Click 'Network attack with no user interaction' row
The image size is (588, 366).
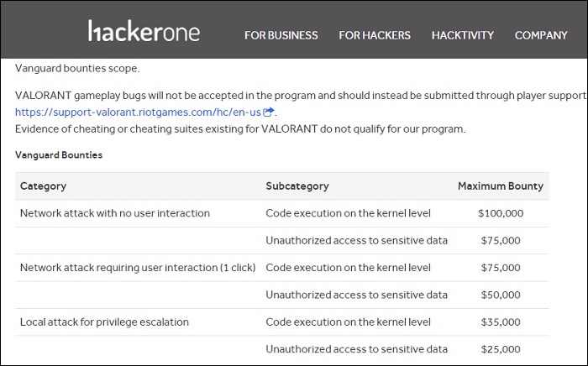click(x=114, y=213)
